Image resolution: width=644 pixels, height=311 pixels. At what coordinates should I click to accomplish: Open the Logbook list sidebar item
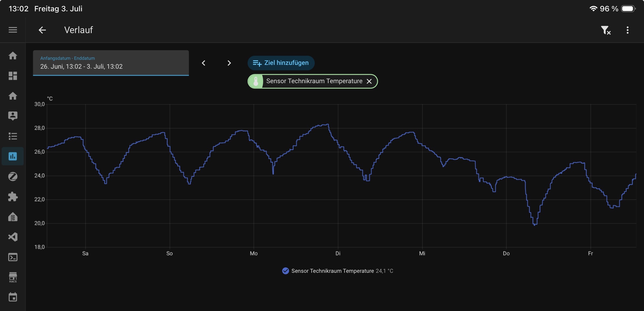click(13, 136)
